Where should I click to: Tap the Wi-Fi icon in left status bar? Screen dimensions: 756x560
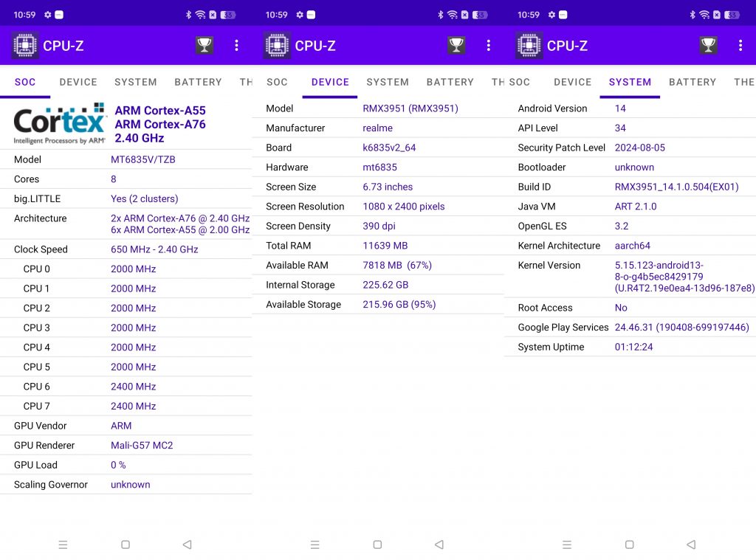[201, 15]
